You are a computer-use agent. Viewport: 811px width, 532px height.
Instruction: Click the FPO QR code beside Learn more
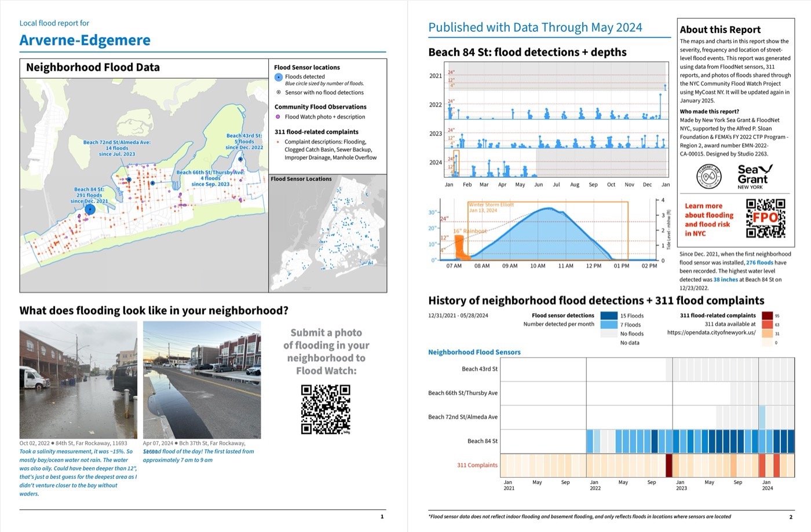pos(766,218)
